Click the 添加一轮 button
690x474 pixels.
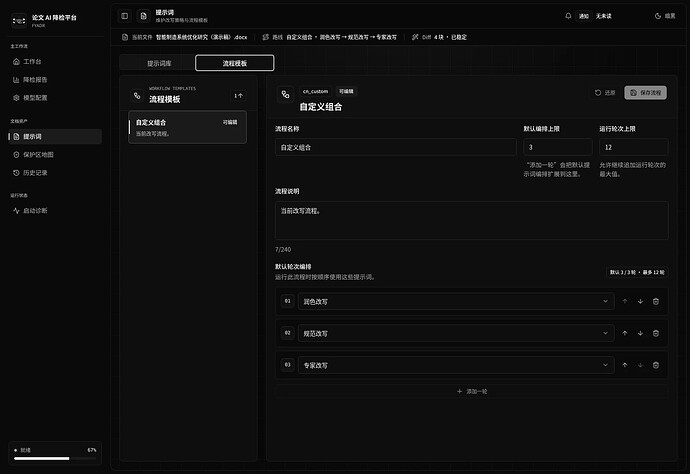[x=472, y=391]
